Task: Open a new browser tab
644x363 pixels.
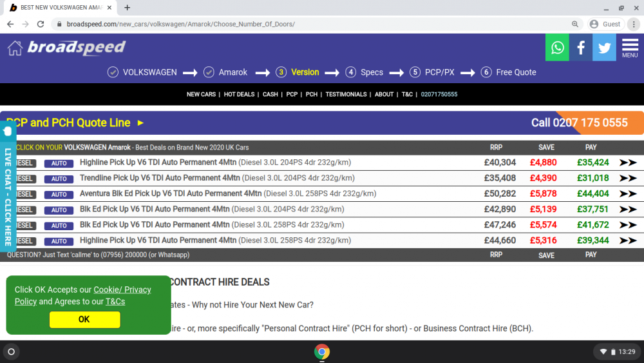Action: tap(128, 7)
